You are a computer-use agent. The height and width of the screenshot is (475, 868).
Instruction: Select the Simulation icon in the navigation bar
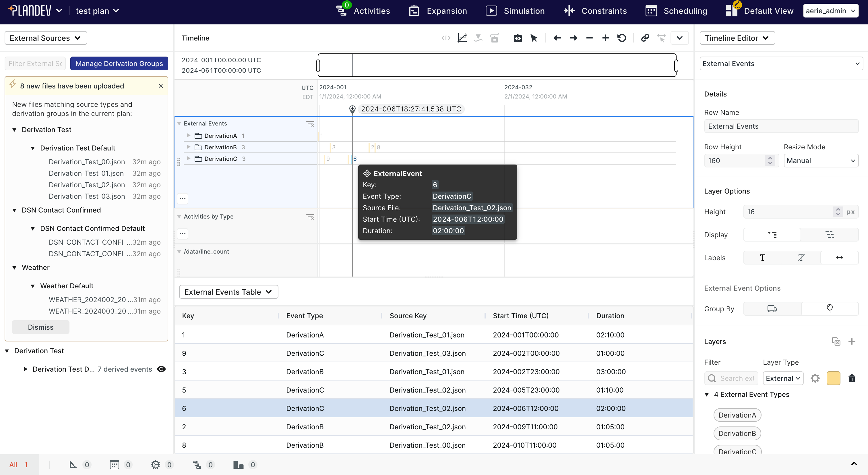(515, 10)
